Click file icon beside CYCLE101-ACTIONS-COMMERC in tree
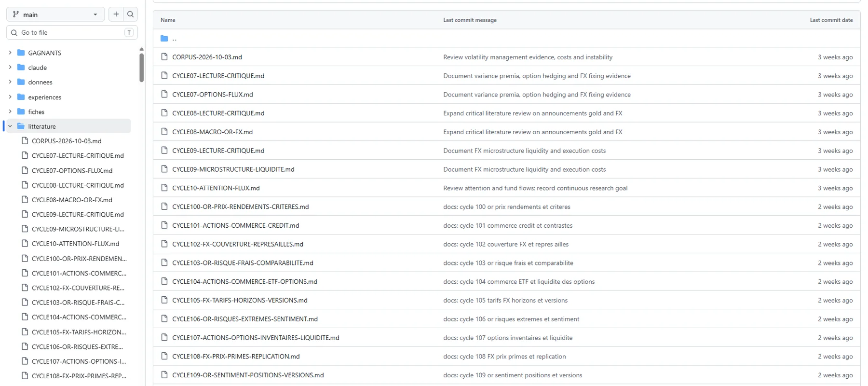This screenshot has width=868, height=386. pyautogui.click(x=25, y=273)
